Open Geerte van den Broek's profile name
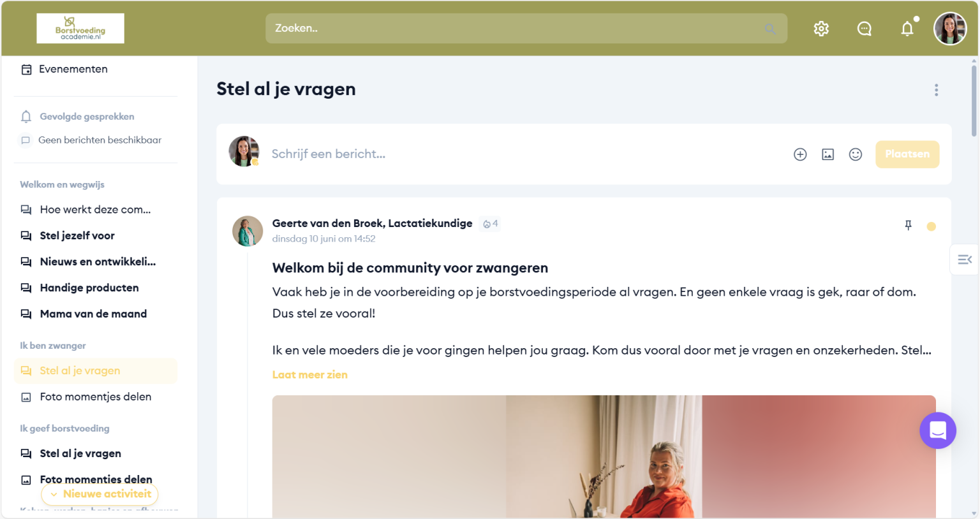This screenshot has width=980, height=519. 372,223
